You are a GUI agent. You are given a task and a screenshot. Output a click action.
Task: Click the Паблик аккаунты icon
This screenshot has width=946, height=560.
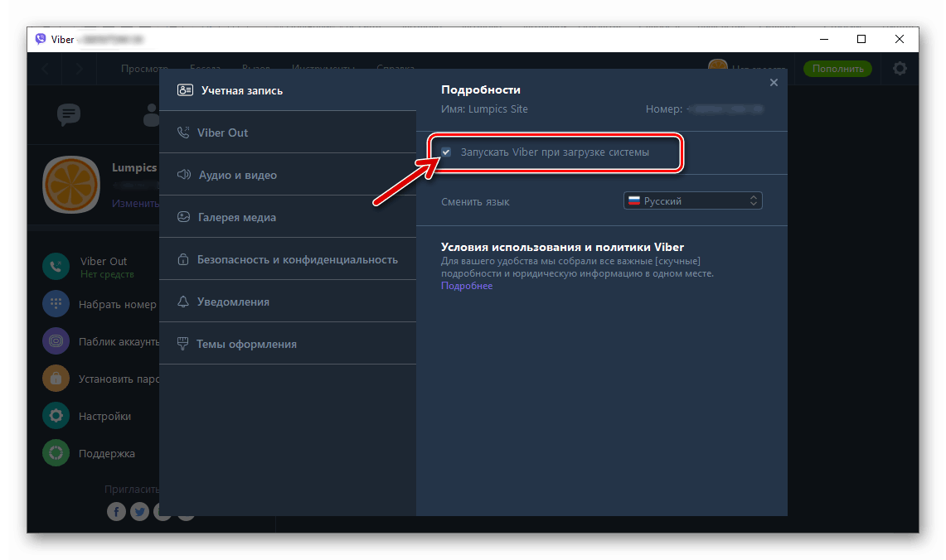[x=56, y=341]
